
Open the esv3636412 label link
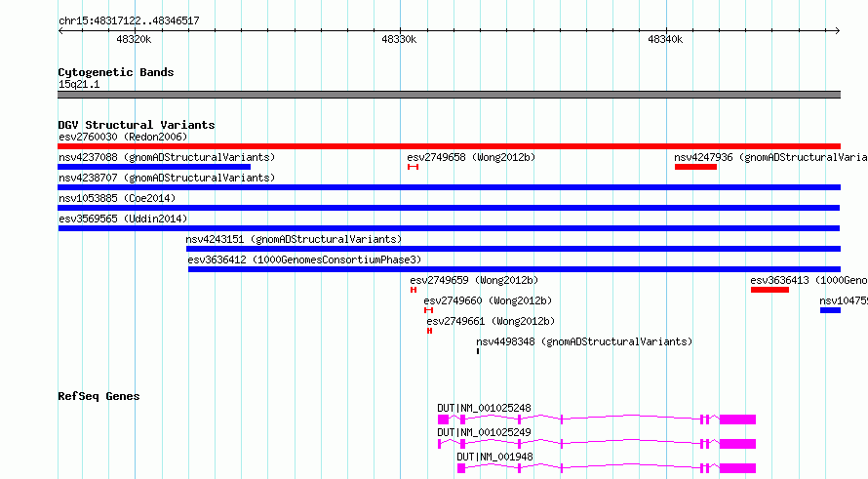click(304, 259)
